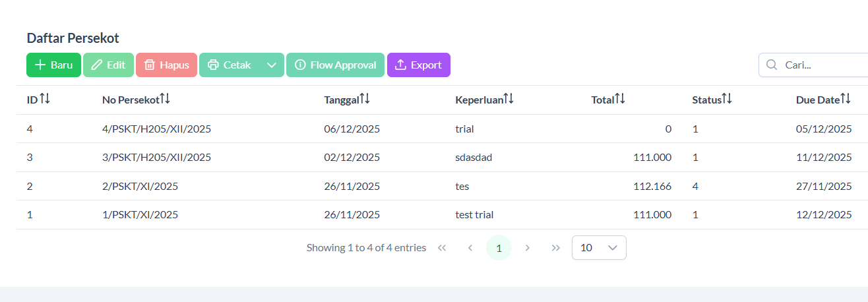Image resolution: width=868 pixels, height=302 pixels.
Task: Sort by Total column
Action: [x=620, y=100]
